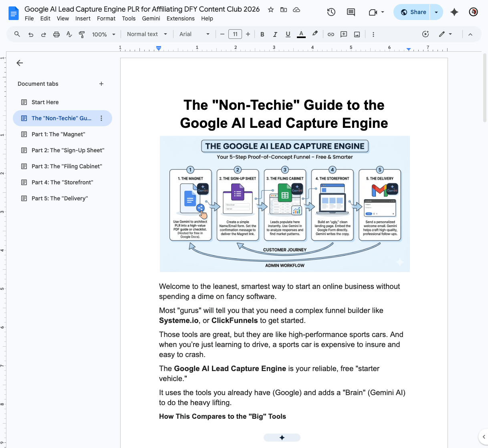
Task: Expand the Share options arrow
Action: tap(436, 12)
